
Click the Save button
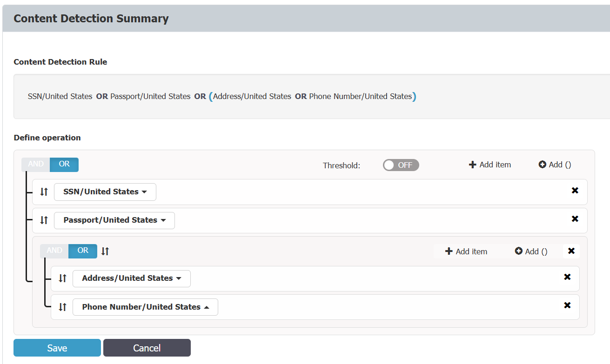[57, 348]
